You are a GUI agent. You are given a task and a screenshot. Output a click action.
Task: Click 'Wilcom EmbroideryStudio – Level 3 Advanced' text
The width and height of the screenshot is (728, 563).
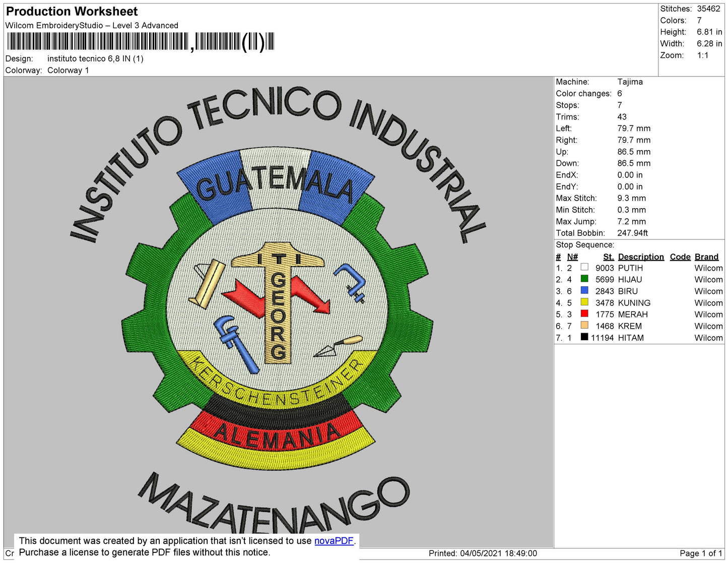tap(92, 26)
